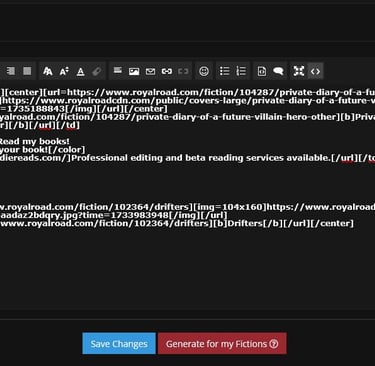Click the 'Professional editing and beta reading services' line
Viewport: 375px width, 366px height.
[187, 158]
